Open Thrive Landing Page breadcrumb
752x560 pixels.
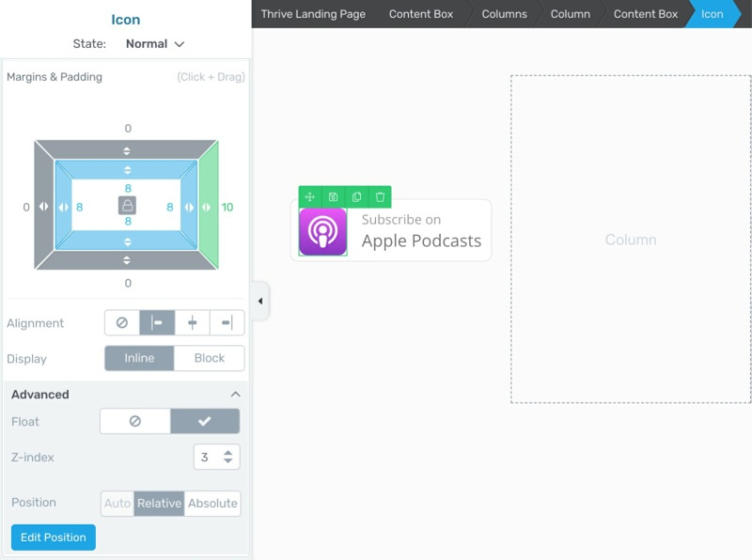(x=313, y=14)
